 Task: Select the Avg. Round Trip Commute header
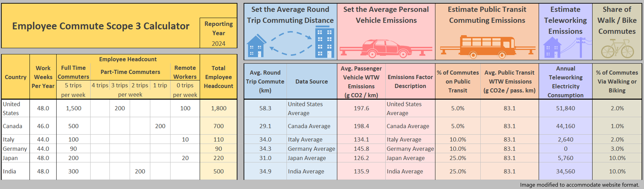click(265, 81)
